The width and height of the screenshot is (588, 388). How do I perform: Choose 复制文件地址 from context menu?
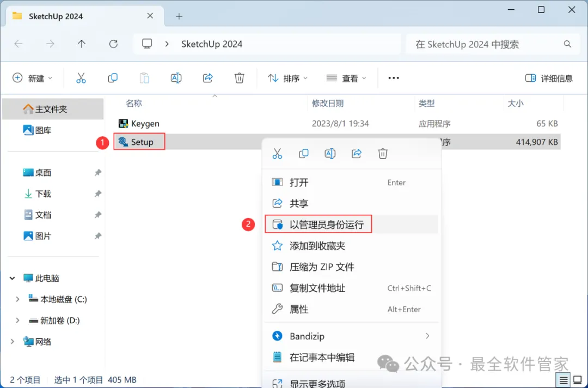click(351, 288)
